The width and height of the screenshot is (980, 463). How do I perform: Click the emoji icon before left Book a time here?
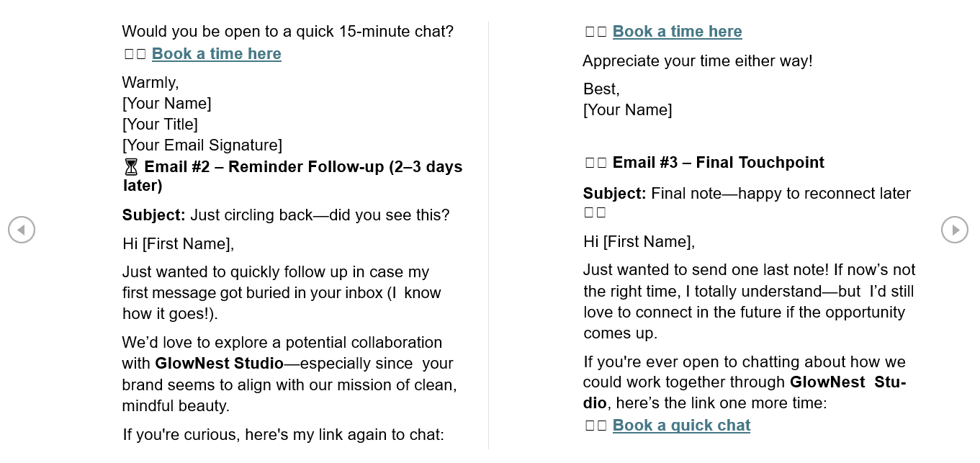[135, 55]
